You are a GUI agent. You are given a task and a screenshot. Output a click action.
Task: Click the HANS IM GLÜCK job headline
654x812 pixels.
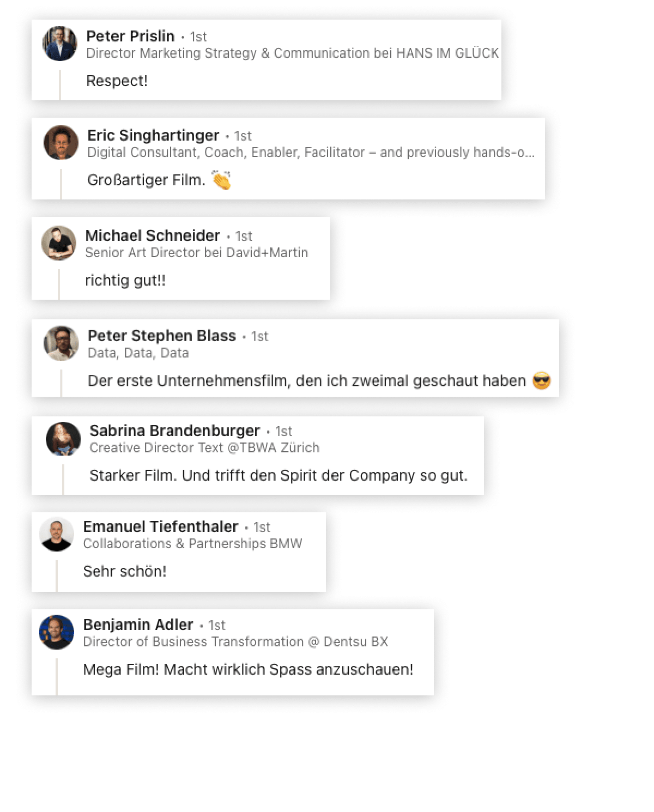click(x=293, y=53)
